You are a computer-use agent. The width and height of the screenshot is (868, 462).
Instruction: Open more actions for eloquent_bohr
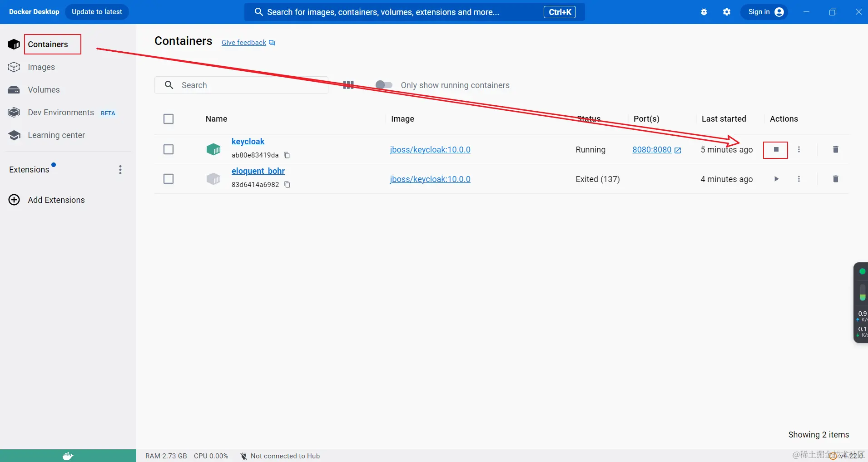pos(799,179)
